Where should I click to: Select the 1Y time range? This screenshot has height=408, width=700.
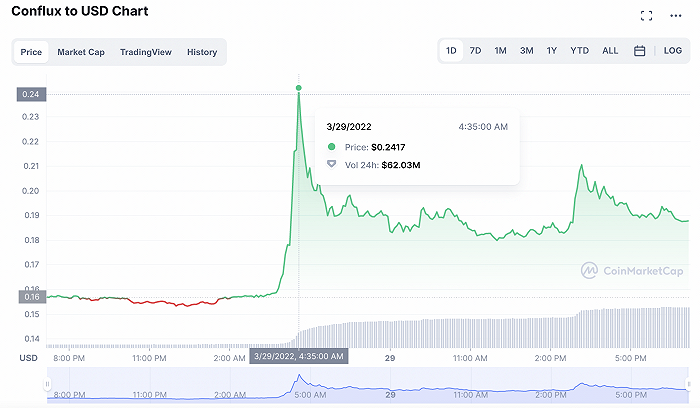[x=552, y=51]
